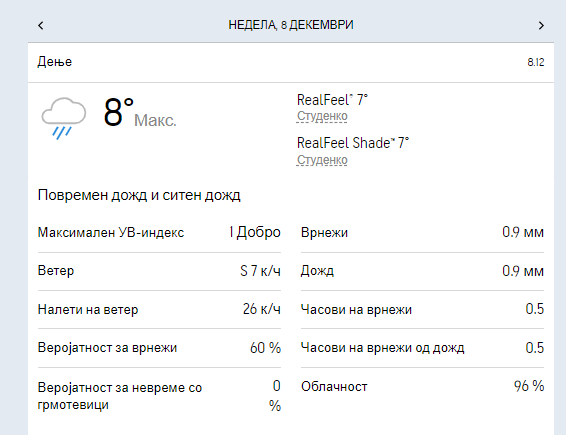
Task: Select the Дење section header
Action: [291, 62]
